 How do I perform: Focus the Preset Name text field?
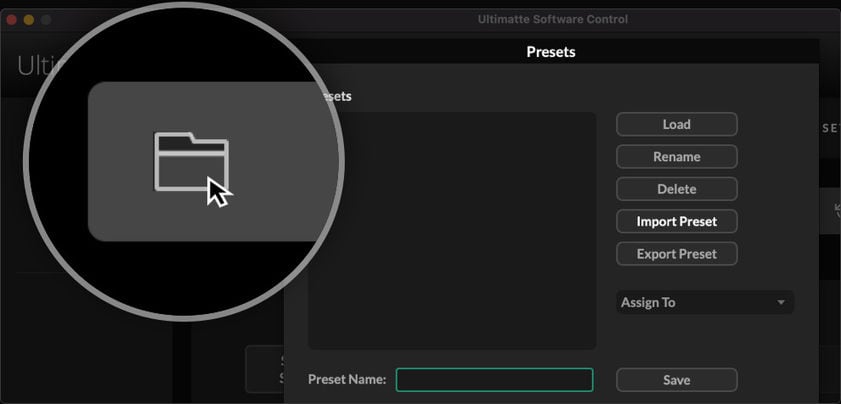click(494, 380)
